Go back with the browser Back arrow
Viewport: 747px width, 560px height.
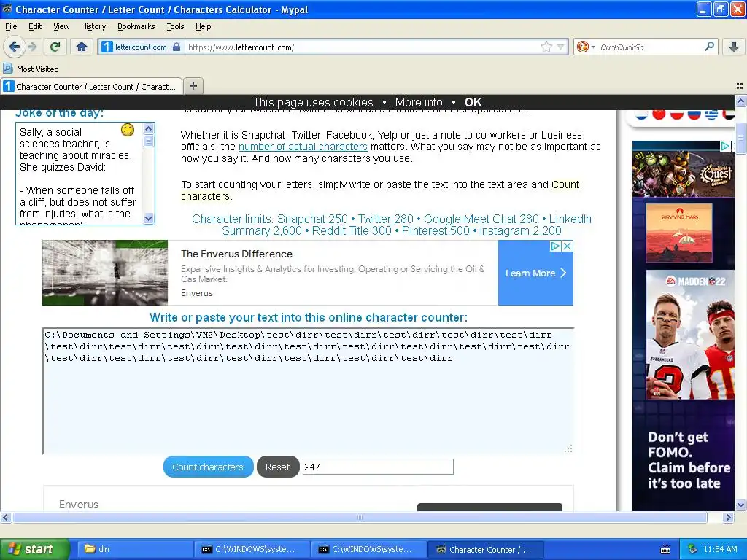15,47
